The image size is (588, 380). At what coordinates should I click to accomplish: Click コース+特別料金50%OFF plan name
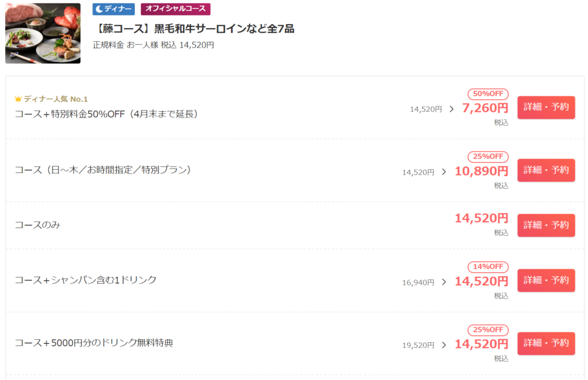[x=106, y=114]
